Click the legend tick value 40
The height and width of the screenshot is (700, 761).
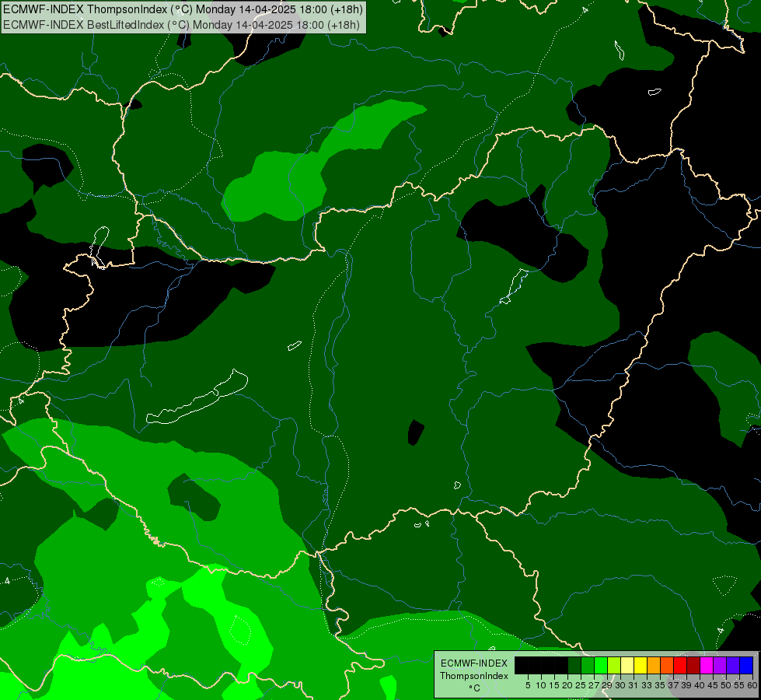(x=700, y=685)
